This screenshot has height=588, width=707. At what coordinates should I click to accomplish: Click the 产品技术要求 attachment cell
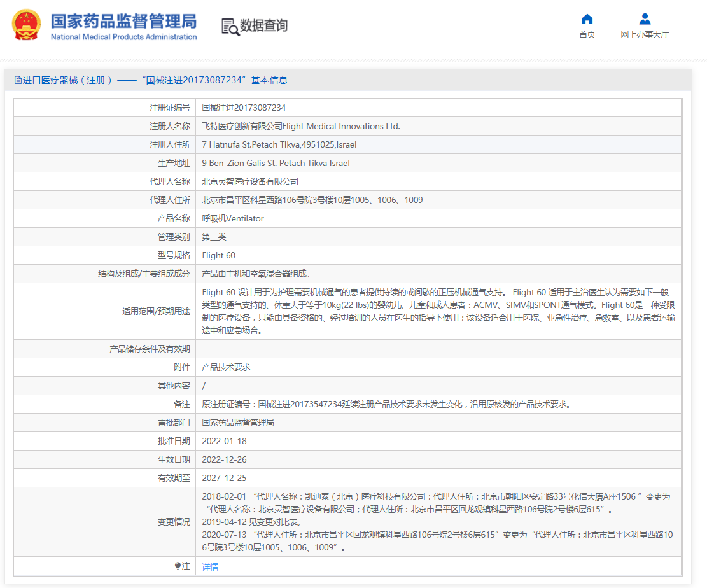coord(226,368)
